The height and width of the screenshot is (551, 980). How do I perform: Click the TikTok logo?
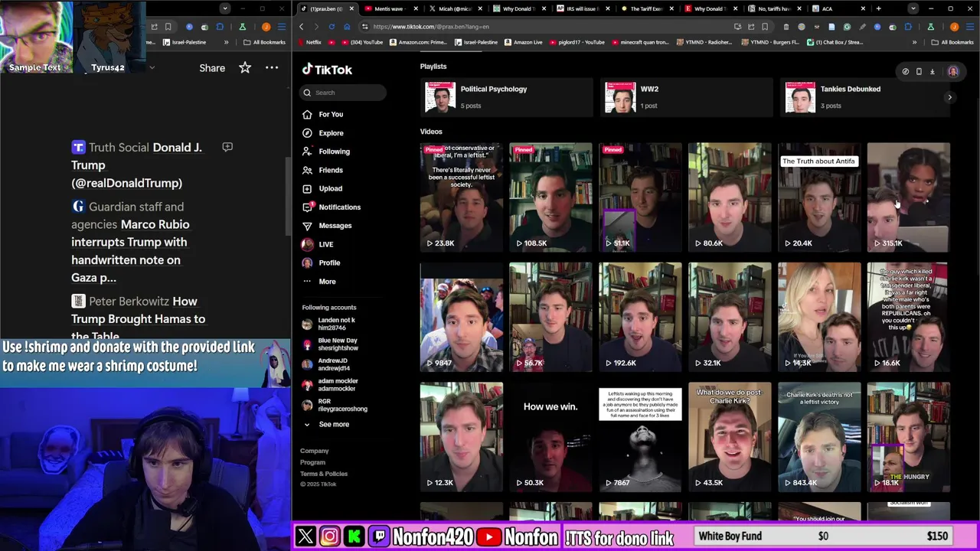[327, 70]
